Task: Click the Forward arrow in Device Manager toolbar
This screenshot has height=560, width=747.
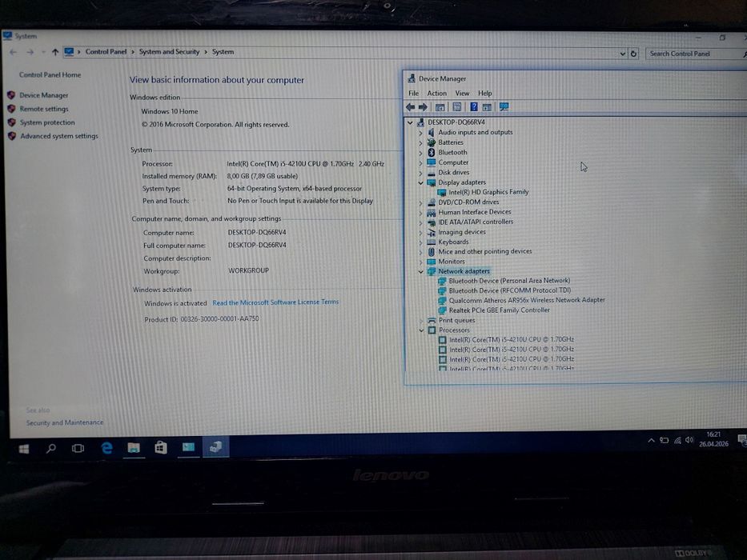Action: (423, 107)
